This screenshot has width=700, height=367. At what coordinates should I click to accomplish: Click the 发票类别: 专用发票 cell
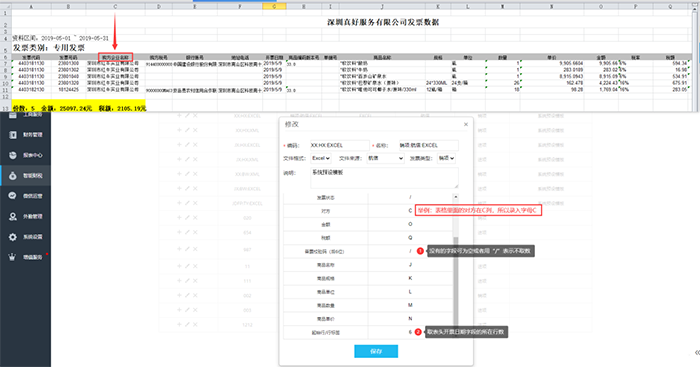49,48
